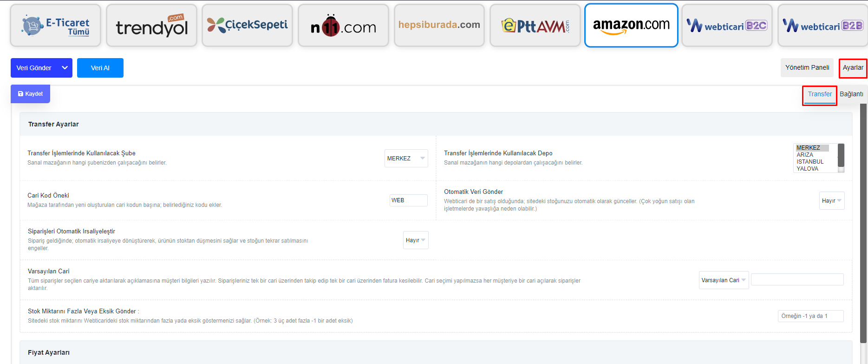
Task: Select the amazon.com logo tile
Action: pos(631,26)
